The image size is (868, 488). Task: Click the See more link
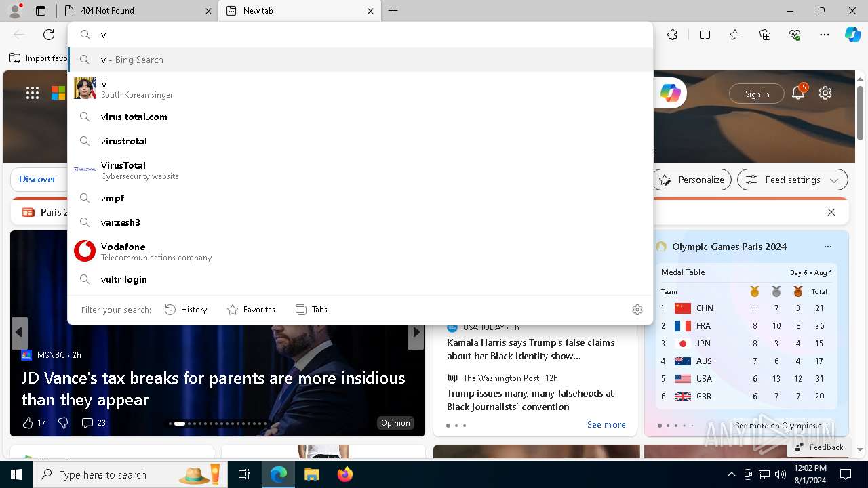coord(606,424)
